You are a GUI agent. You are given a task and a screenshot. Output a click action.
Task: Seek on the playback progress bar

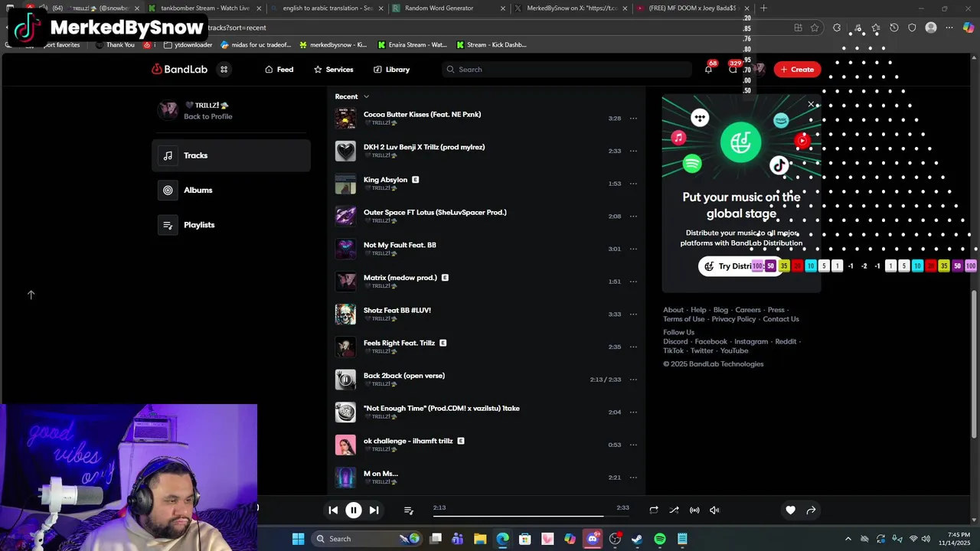pos(531,516)
